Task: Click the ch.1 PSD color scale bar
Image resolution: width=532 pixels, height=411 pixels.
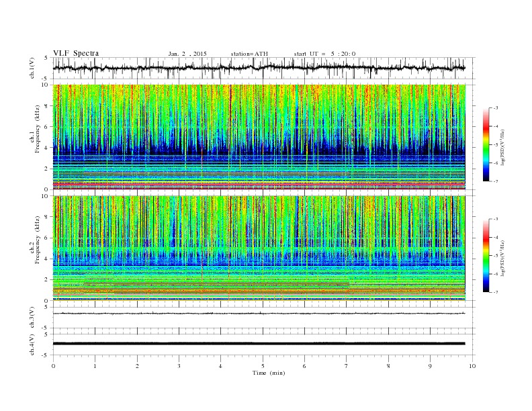Action: click(486, 144)
